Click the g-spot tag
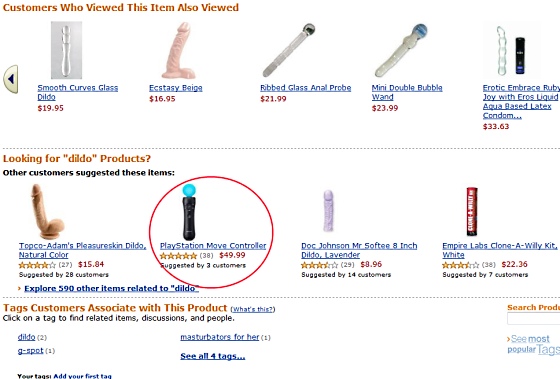This screenshot has height=379, width=560. (30, 351)
